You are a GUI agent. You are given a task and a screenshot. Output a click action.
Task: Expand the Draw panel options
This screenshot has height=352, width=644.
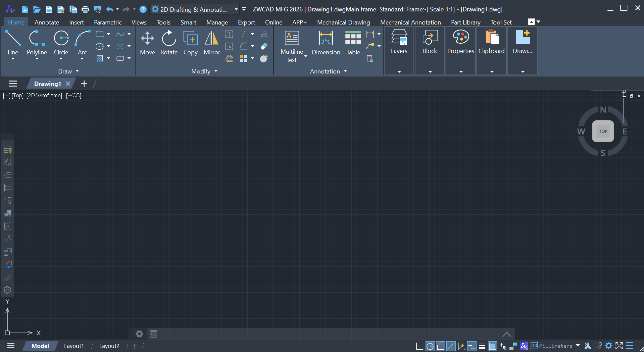[77, 71]
